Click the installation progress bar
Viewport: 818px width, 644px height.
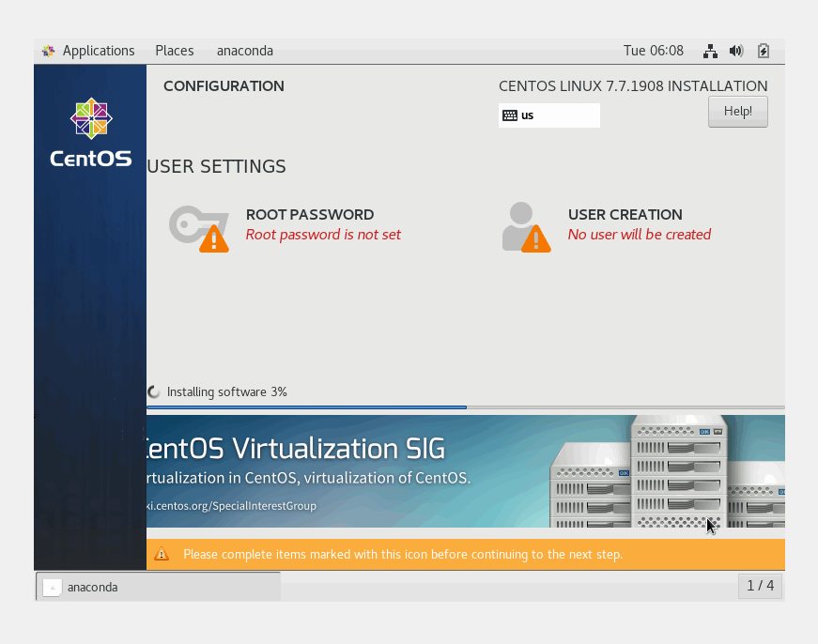pos(465,407)
